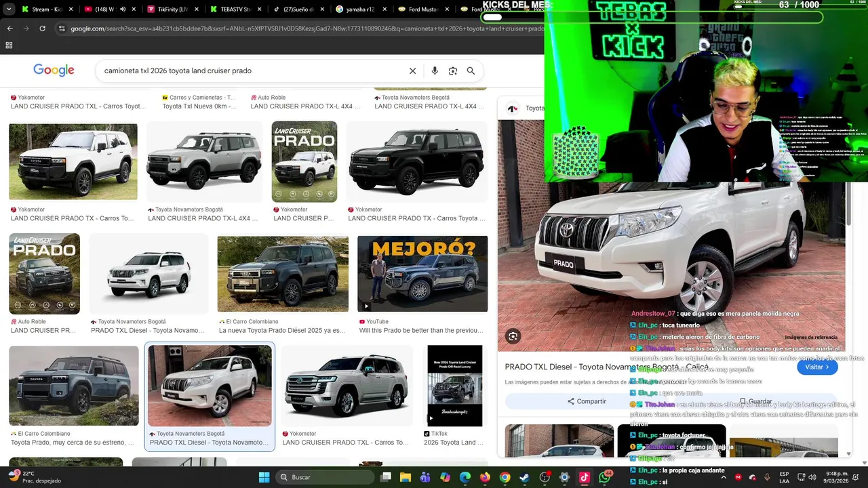Open the TikTok 2026 Toyota Land thumbnail
Image resolution: width=868 pixels, height=488 pixels.
coord(454,386)
